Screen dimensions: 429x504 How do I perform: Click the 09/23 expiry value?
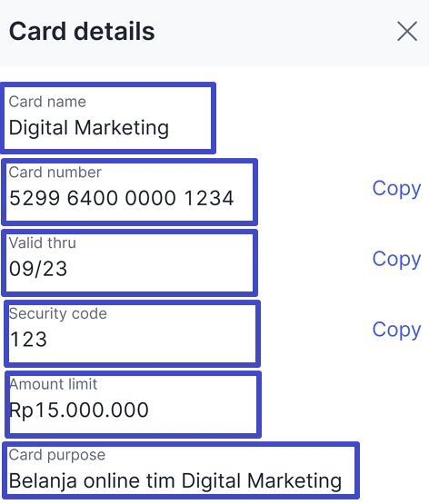pos(38,269)
